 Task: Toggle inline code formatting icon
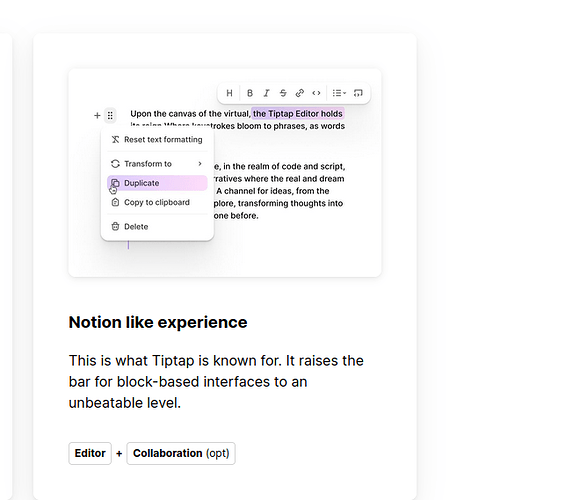[316, 93]
